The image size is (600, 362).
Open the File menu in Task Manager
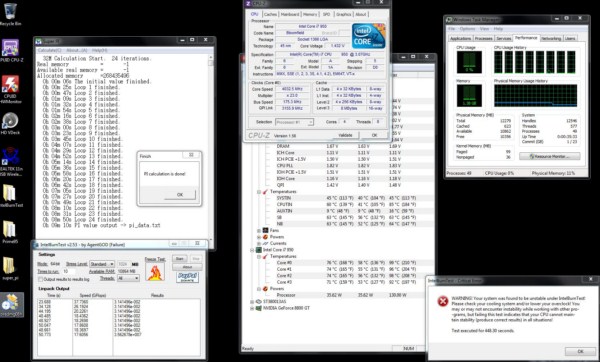coord(452,29)
